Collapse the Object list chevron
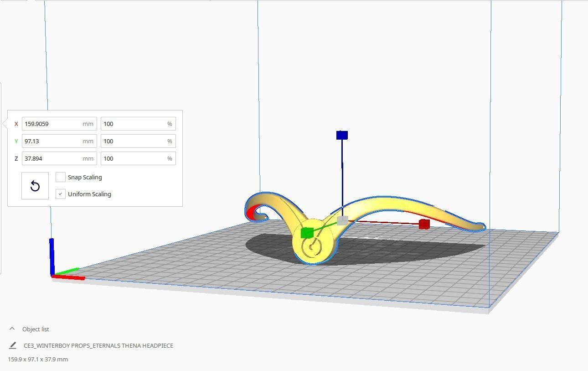The image size is (588, 371). click(12, 329)
